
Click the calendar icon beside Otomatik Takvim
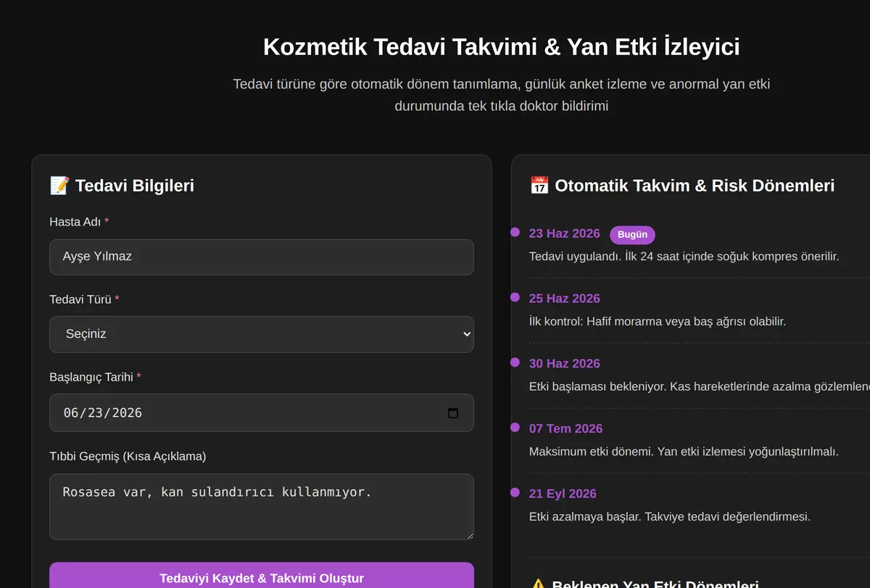tap(539, 186)
